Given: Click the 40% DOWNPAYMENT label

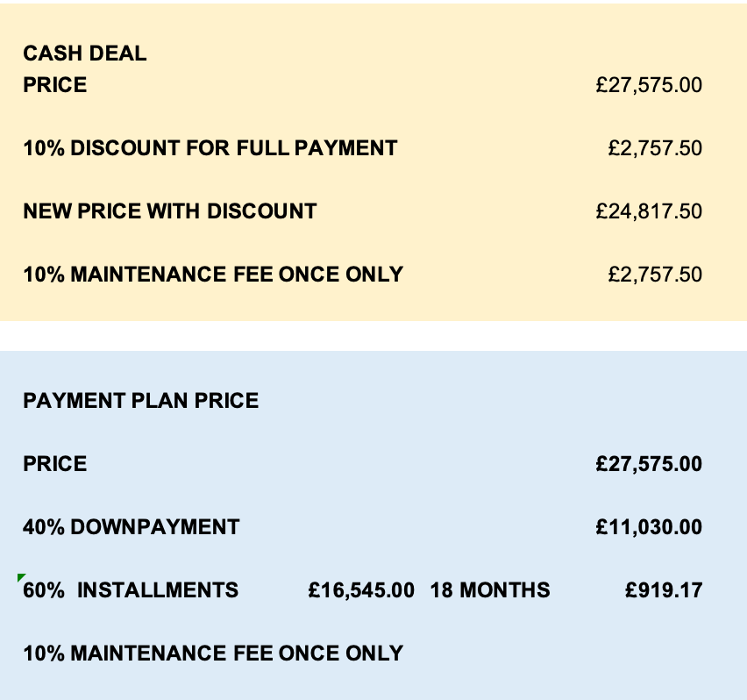Looking at the screenshot, I should [131, 527].
